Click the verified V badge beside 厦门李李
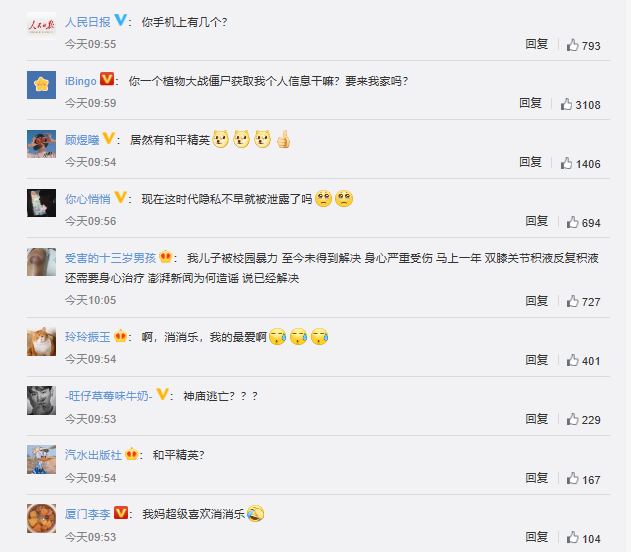The image size is (631, 552). pos(121,513)
